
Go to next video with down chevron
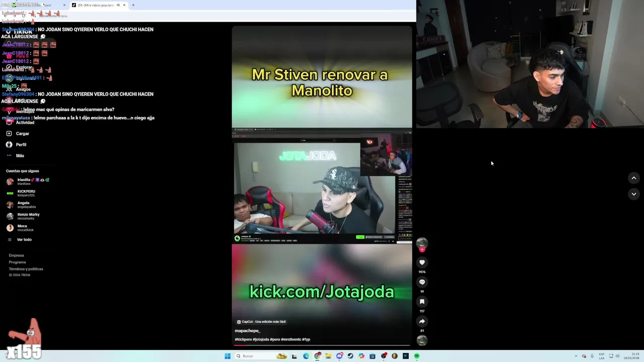(x=633, y=194)
